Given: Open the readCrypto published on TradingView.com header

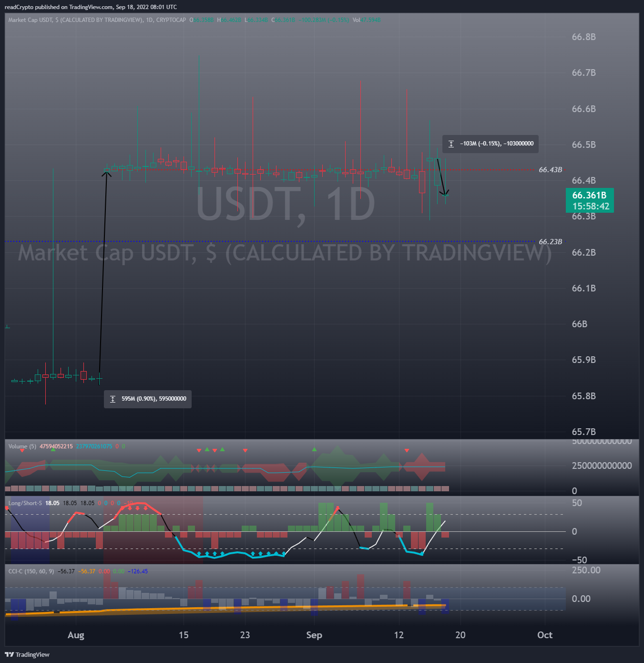Looking at the screenshot, I should click(91, 7).
